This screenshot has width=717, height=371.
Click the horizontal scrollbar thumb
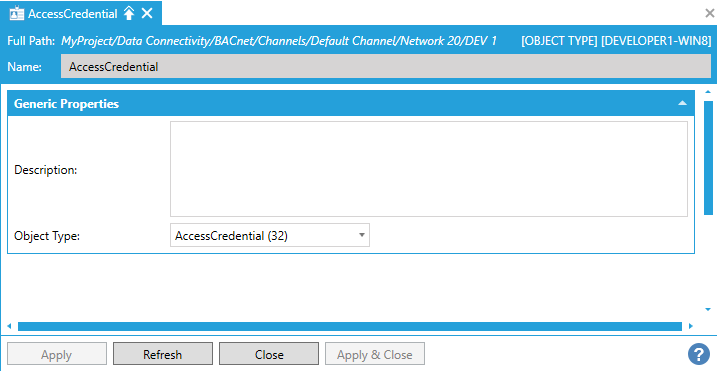pos(350,326)
